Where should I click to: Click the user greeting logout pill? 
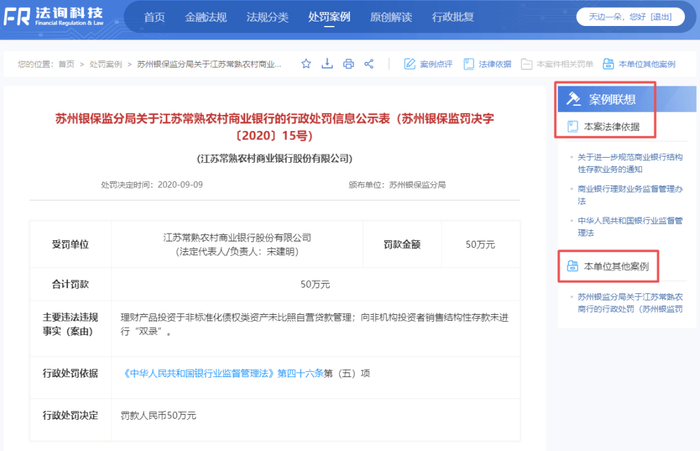tap(630, 17)
